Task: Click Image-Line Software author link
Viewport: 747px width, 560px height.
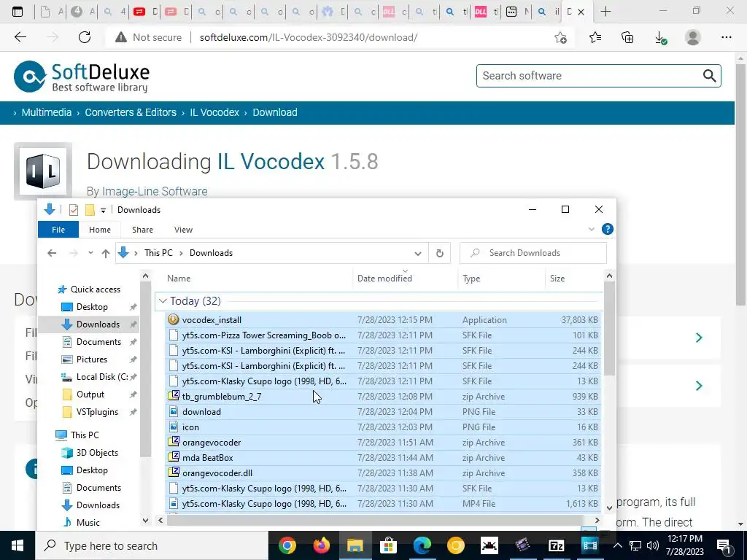Action: point(155,192)
